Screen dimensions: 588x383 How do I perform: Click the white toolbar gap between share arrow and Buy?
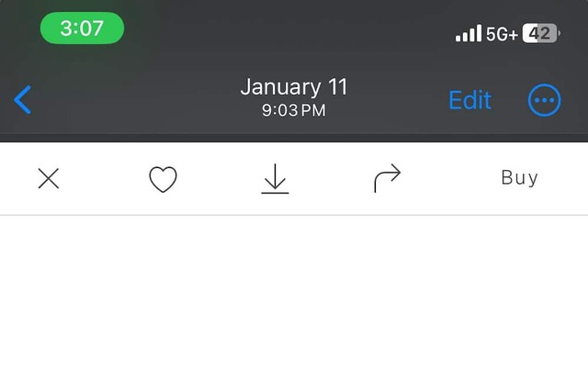point(451,178)
